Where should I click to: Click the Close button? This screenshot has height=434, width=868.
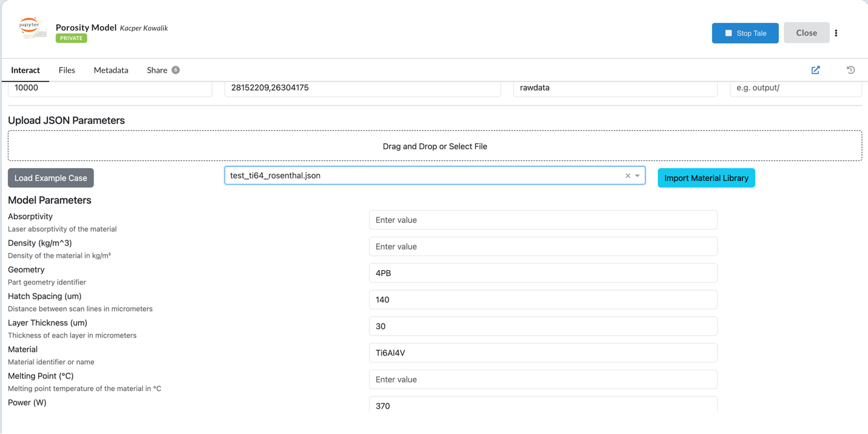click(x=806, y=32)
